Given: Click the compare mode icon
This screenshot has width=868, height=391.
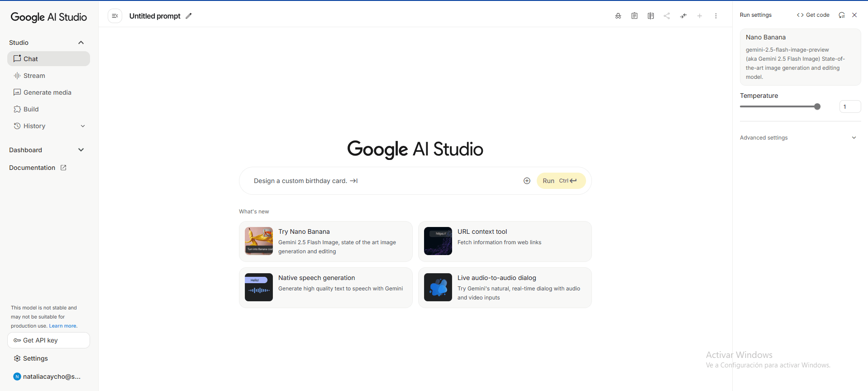Looking at the screenshot, I should point(651,16).
